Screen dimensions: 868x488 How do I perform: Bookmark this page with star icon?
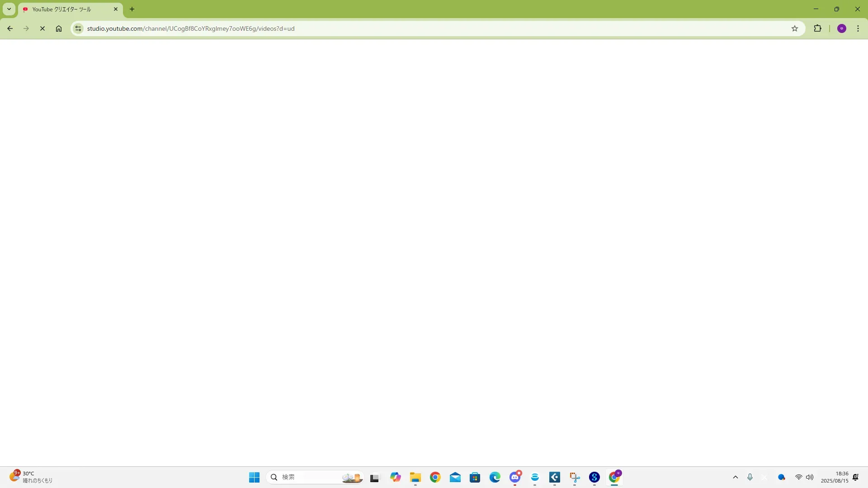point(795,28)
